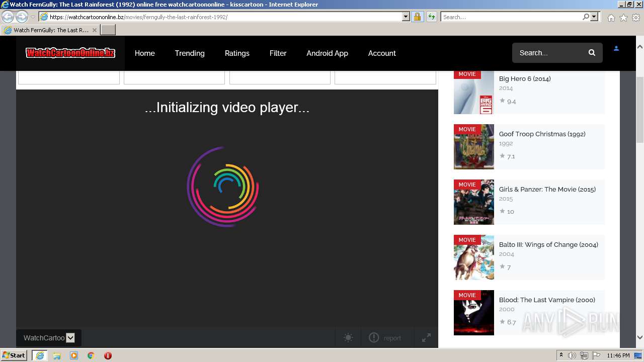
Task: Click page scrollbar up arrow
Action: pos(640,47)
